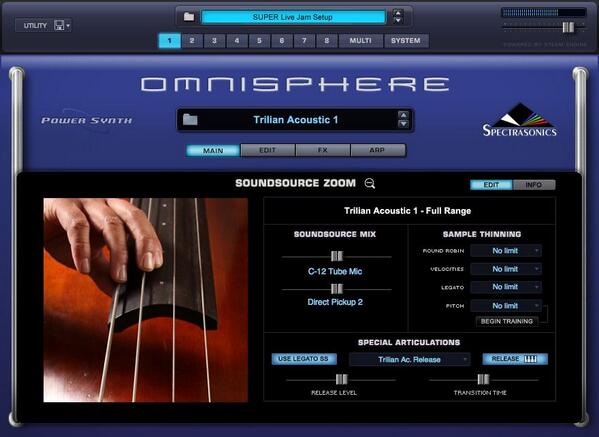Click the Spectrasonics logo

(x=519, y=120)
